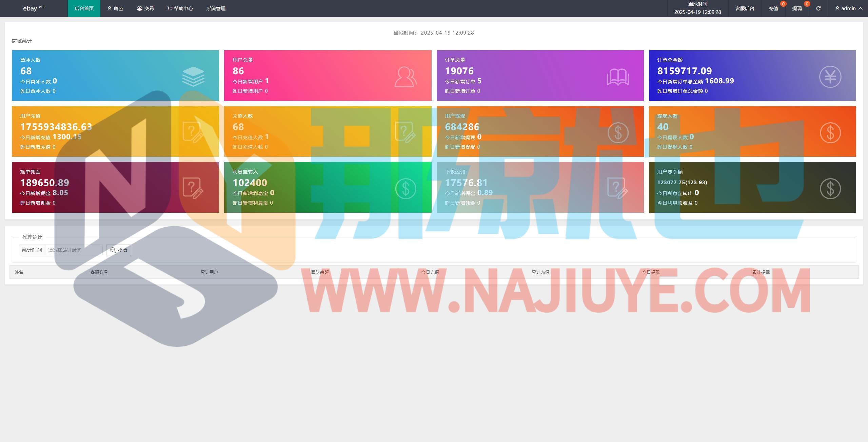Expand the admin user dropdown

pyautogui.click(x=849, y=8)
